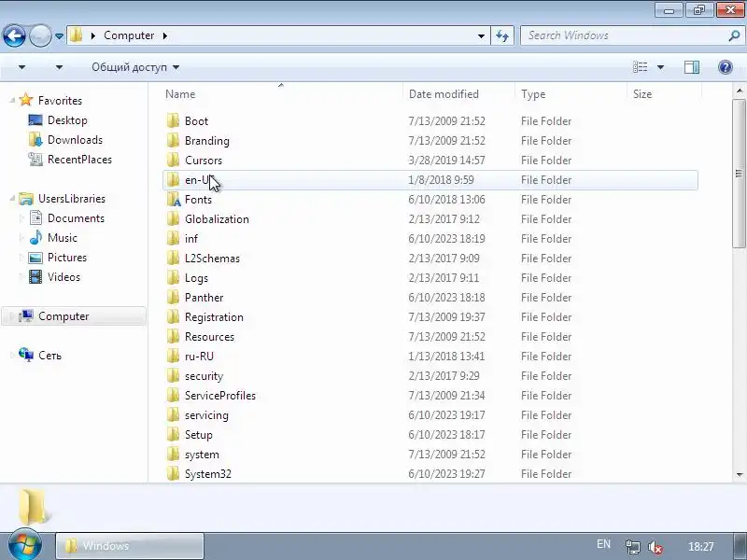Image resolution: width=747 pixels, height=560 pixels.
Task: Click the scrollbar up arrow
Action: 740,90
